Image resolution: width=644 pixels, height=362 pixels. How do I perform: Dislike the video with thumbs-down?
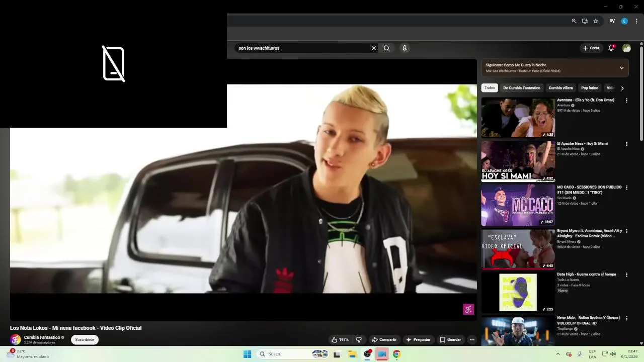pos(359,340)
